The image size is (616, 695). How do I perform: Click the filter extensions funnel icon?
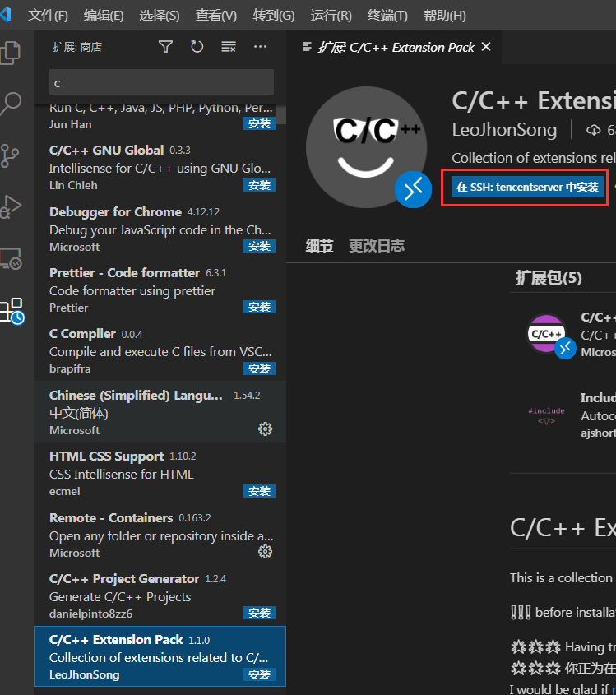165,47
